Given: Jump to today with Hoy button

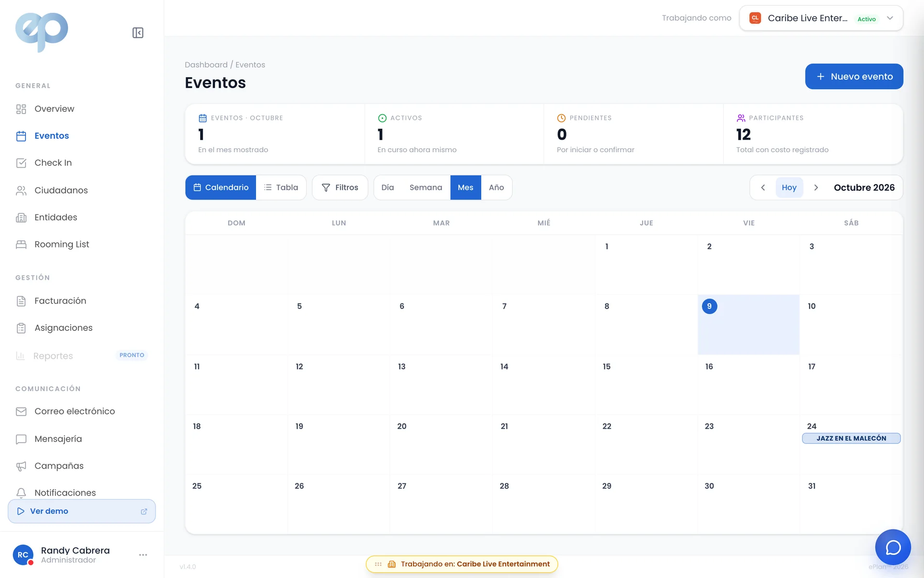Looking at the screenshot, I should tap(789, 187).
